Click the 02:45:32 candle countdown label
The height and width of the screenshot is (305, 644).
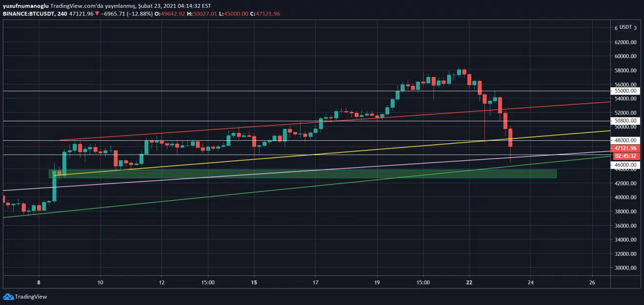point(625,156)
